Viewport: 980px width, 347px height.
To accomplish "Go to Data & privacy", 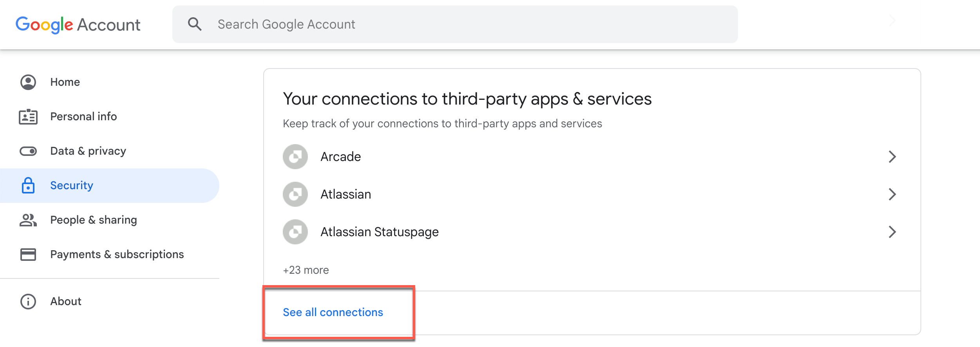I will [x=110, y=151].
